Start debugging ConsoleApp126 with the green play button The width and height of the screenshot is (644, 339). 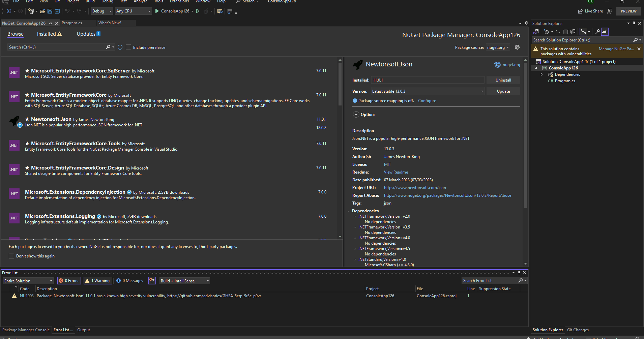coord(157,11)
